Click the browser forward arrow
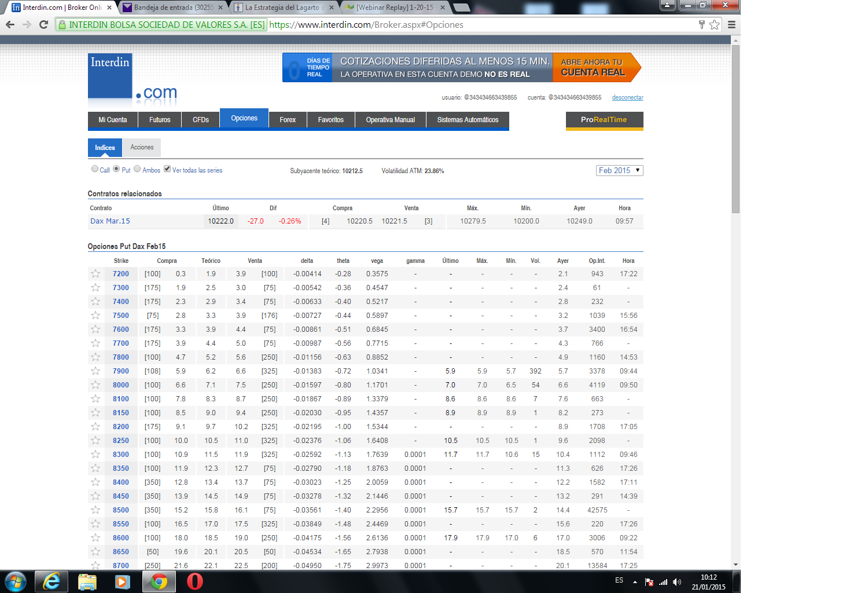 coord(27,24)
